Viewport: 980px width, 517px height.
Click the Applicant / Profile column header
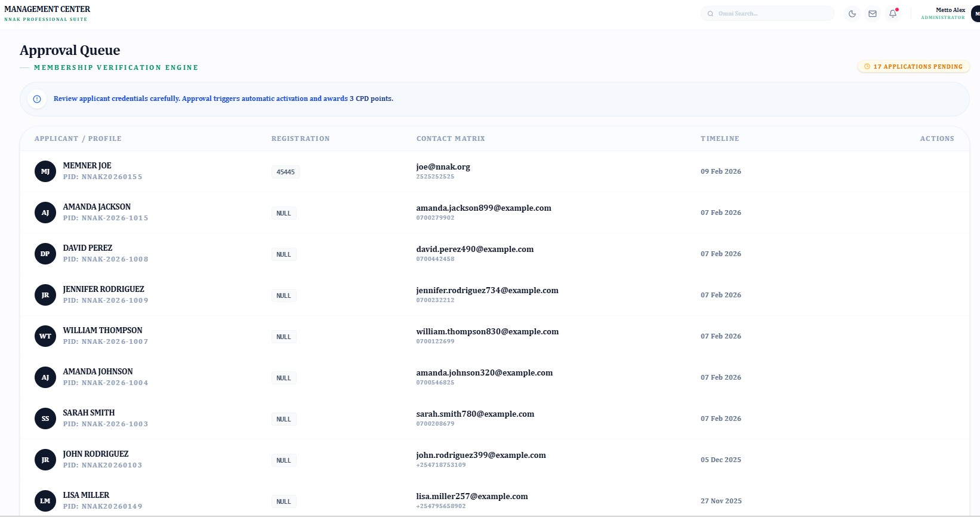pos(78,139)
